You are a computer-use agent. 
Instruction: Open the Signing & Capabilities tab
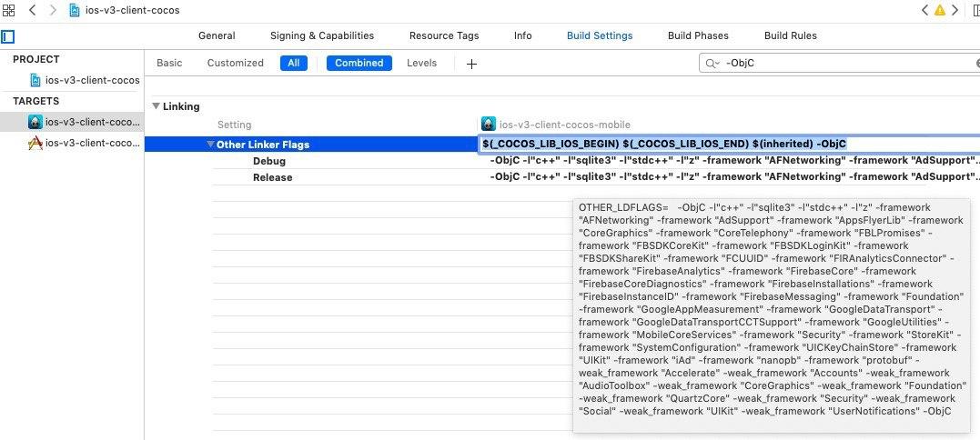(322, 35)
